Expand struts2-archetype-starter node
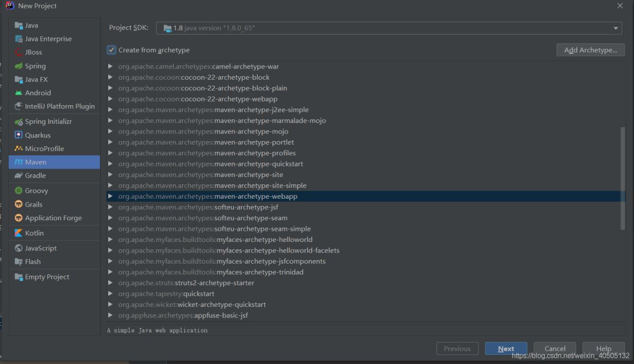 [x=110, y=283]
